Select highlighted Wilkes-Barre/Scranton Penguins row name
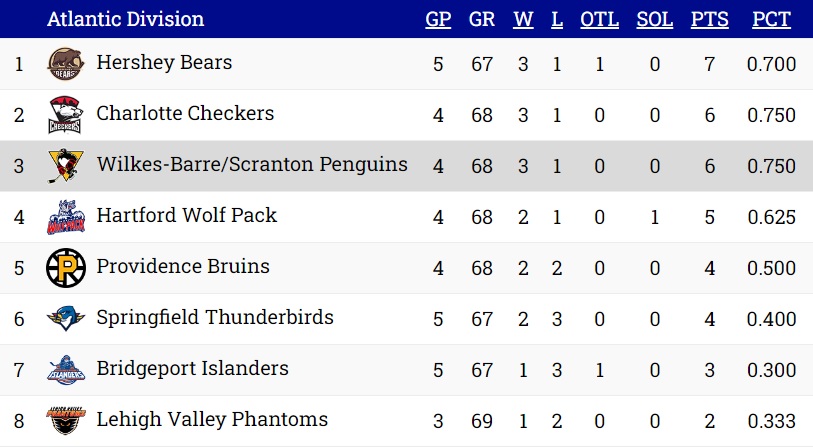Screen dimensions: 813x447 (252, 164)
